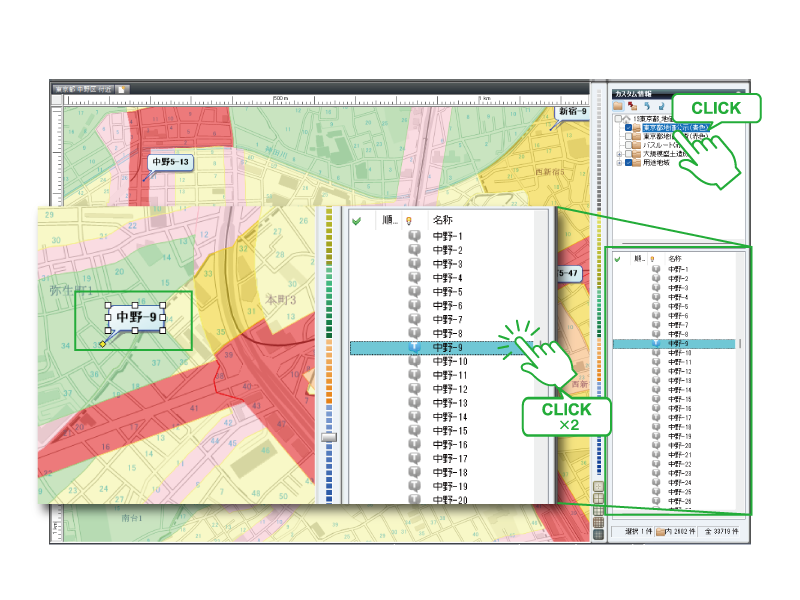Select the 中野-25 row name in the right list

pyautogui.click(x=680, y=491)
